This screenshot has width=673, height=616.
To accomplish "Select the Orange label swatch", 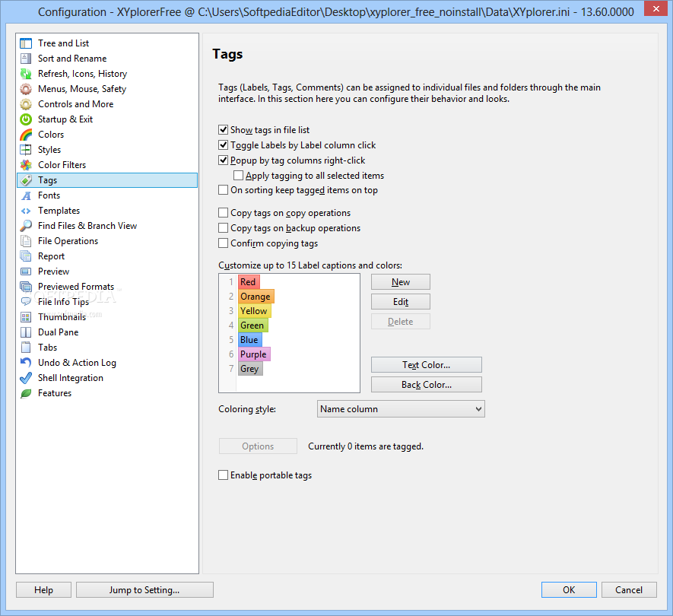I will pyautogui.click(x=256, y=297).
